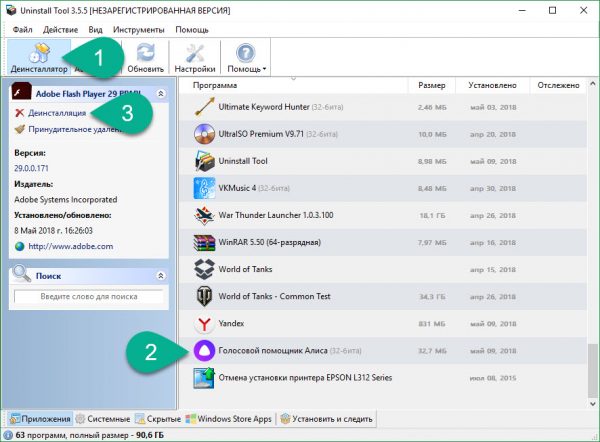Image resolution: width=600 pixels, height=442 pixels.
Task: Collapse the Adobe Flash Player details panel
Action: coord(161,93)
